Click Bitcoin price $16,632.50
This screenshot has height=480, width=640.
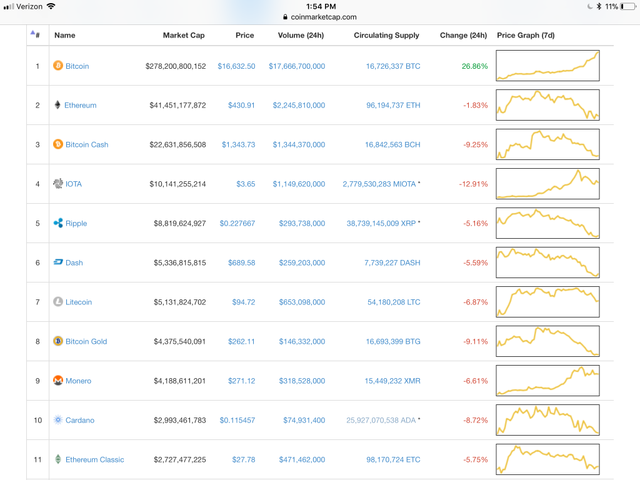coord(236,66)
